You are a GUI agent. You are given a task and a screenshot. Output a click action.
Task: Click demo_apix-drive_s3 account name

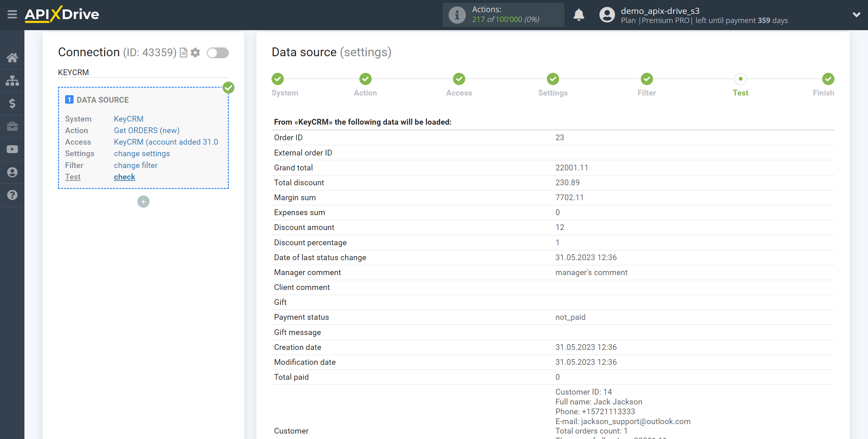660,11
